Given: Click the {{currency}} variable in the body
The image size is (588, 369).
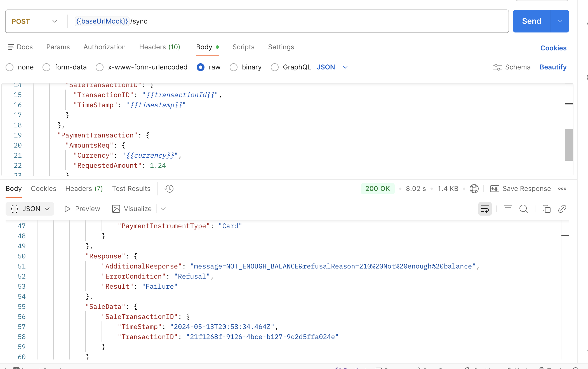Looking at the screenshot, I should point(150,156).
